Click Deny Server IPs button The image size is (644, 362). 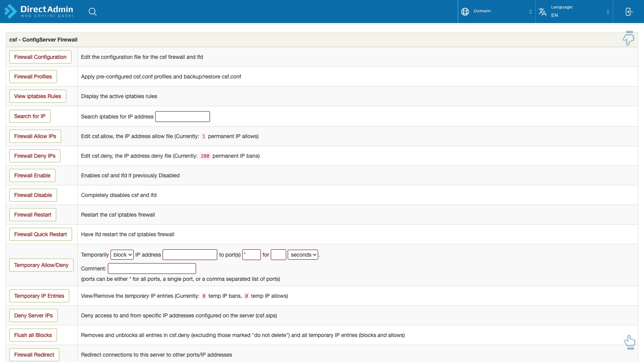[x=34, y=315]
